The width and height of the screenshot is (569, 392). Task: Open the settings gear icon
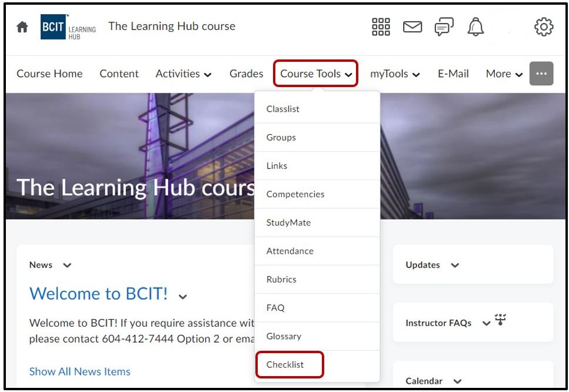[544, 27]
